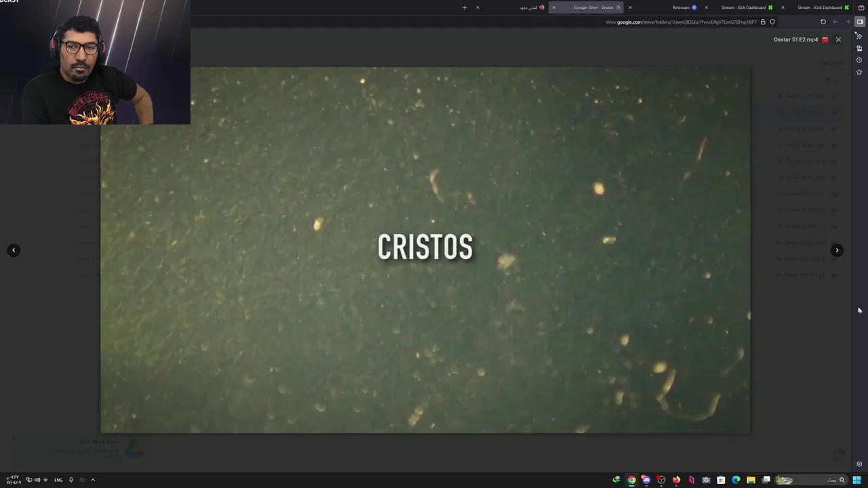Open Firefox from the taskbar
This screenshot has height=488, width=868.
tap(676, 480)
